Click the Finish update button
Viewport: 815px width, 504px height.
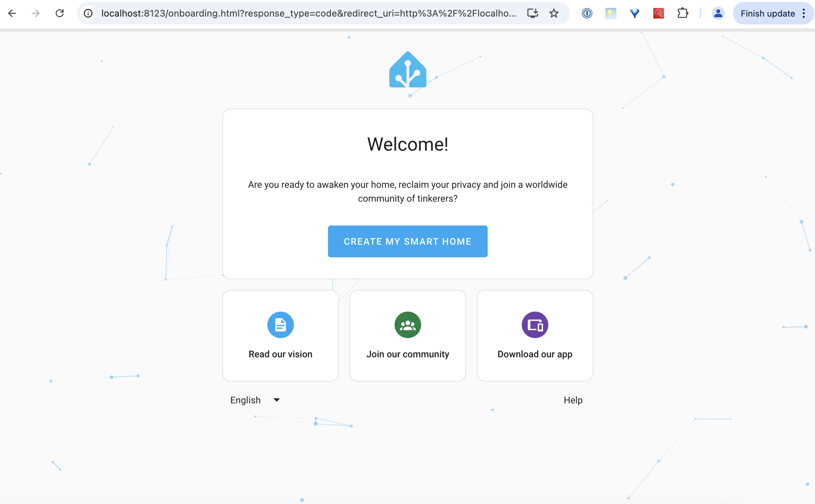(767, 13)
